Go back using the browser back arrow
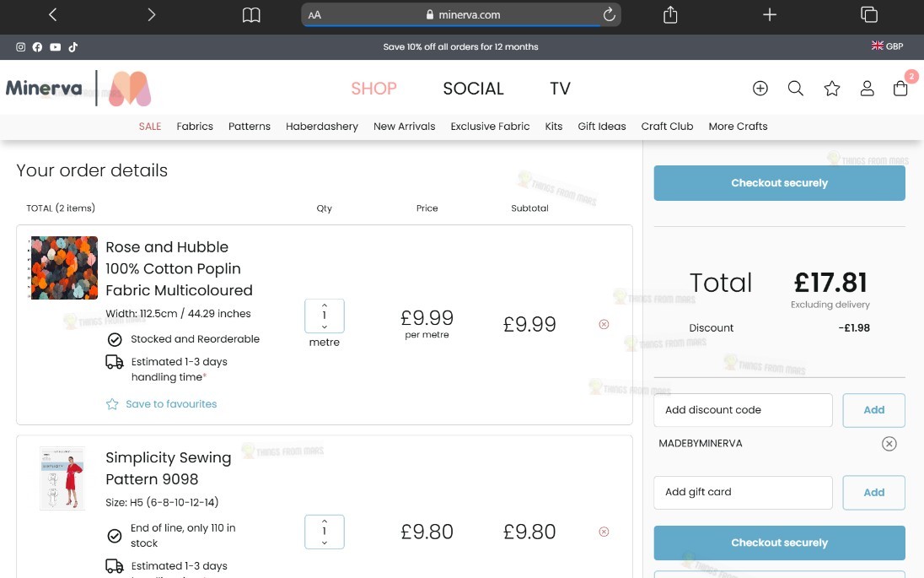The height and width of the screenshot is (578, 924). pos(52,14)
